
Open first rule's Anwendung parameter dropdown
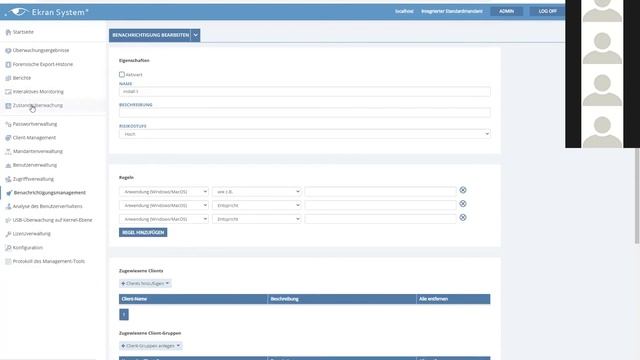pos(164,191)
